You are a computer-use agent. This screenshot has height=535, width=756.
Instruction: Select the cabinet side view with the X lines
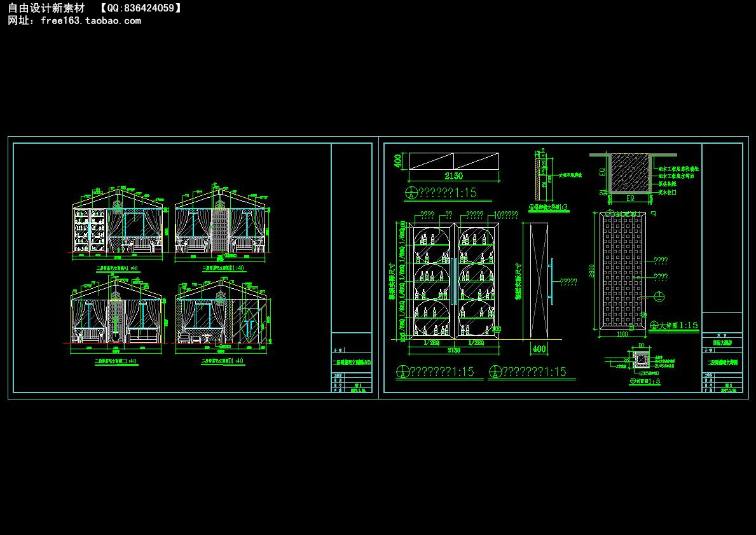coord(539,281)
